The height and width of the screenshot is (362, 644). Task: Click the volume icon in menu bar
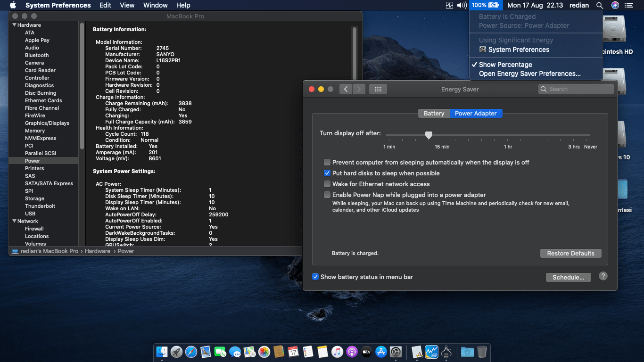462,5
